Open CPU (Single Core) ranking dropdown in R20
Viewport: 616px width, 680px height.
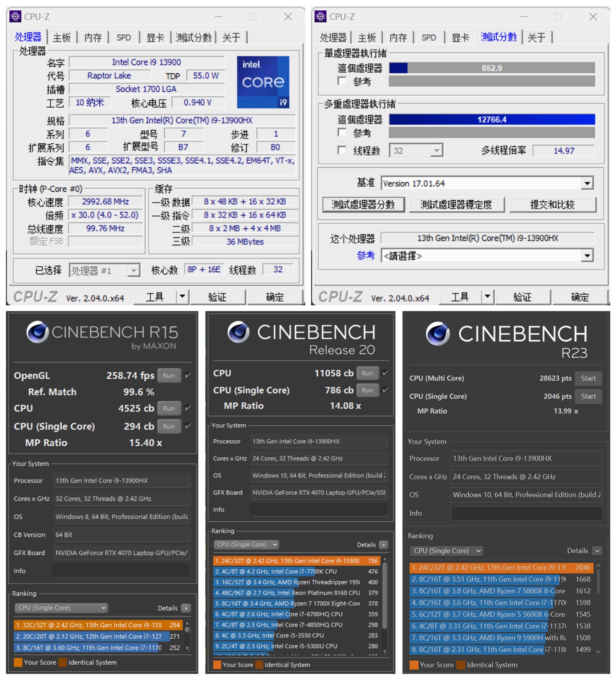246,544
